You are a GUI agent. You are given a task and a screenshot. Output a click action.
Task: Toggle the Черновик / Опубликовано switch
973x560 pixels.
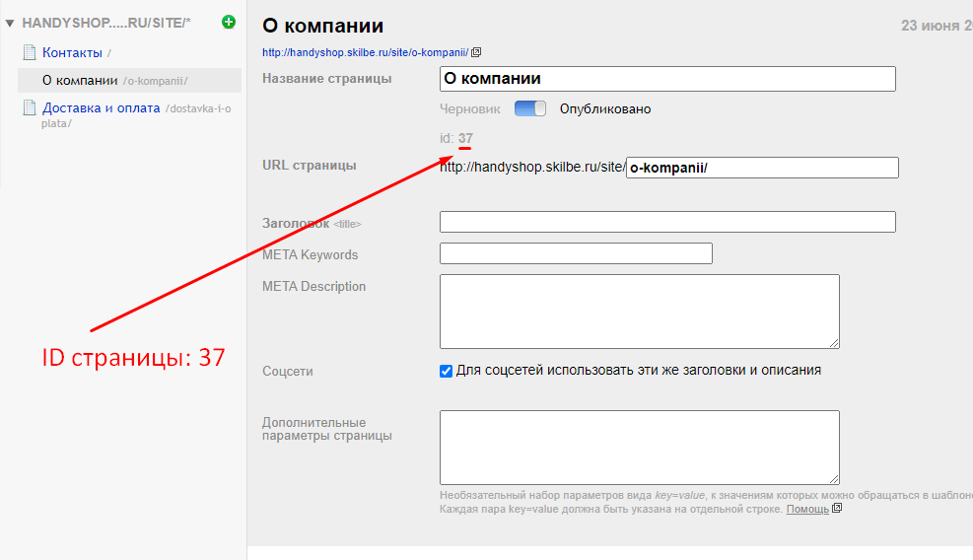tap(530, 108)
